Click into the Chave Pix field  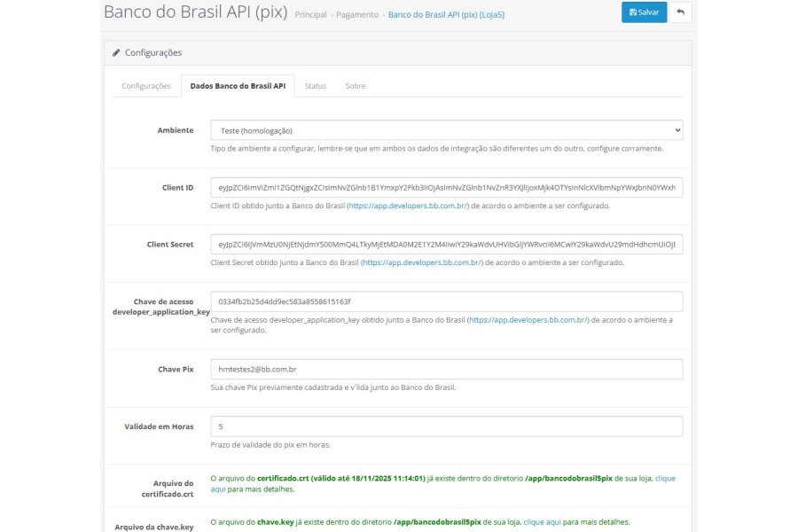(x=446, y=369)
